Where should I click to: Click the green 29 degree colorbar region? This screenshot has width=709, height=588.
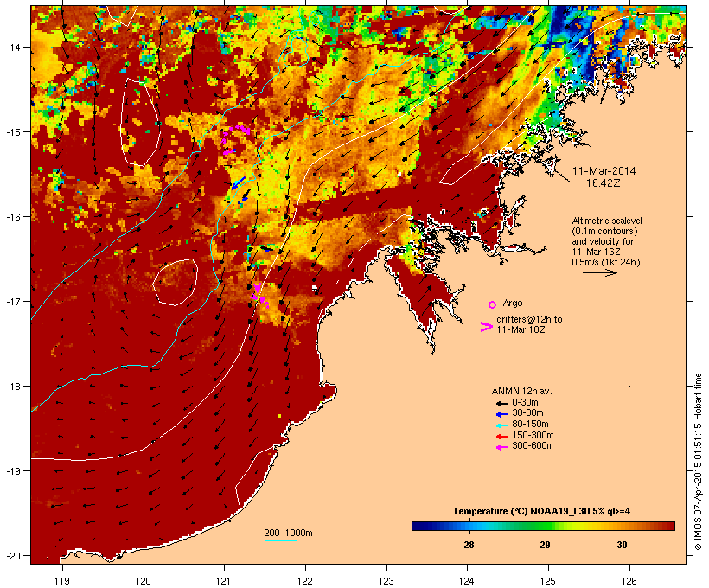545,526
